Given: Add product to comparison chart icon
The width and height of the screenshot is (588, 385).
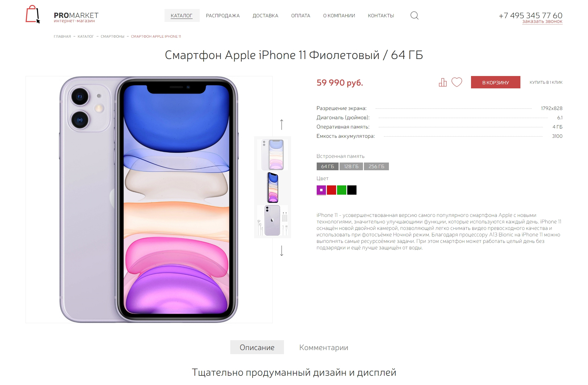Looking at the screenshot, I should click(x=443, y=82).
